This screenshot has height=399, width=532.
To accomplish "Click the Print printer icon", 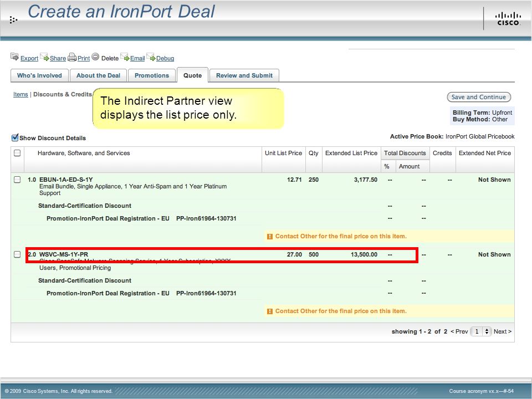I will (72, 57).
